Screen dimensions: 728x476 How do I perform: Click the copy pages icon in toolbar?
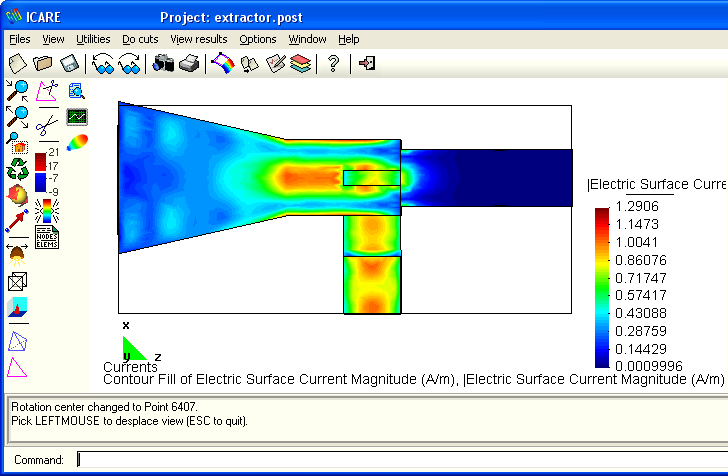(249, 64)
